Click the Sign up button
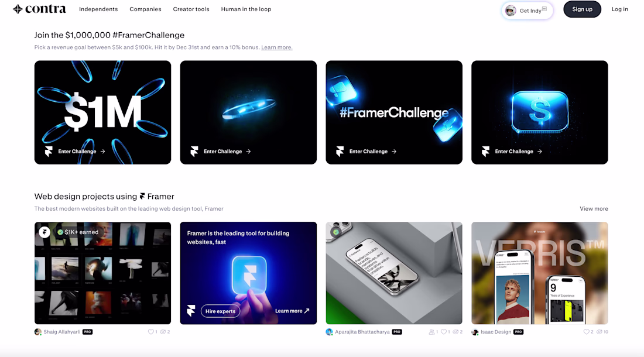The image size is (644, 357). (x=582, y=9)
